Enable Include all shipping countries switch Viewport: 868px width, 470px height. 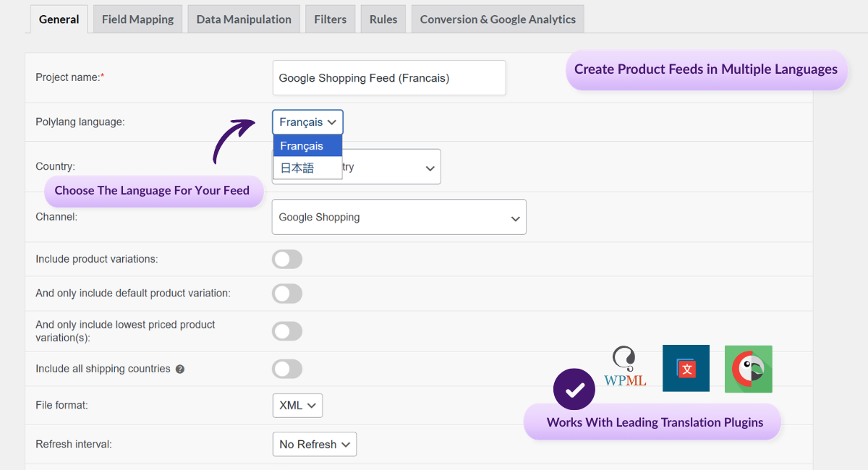[287, 369]
